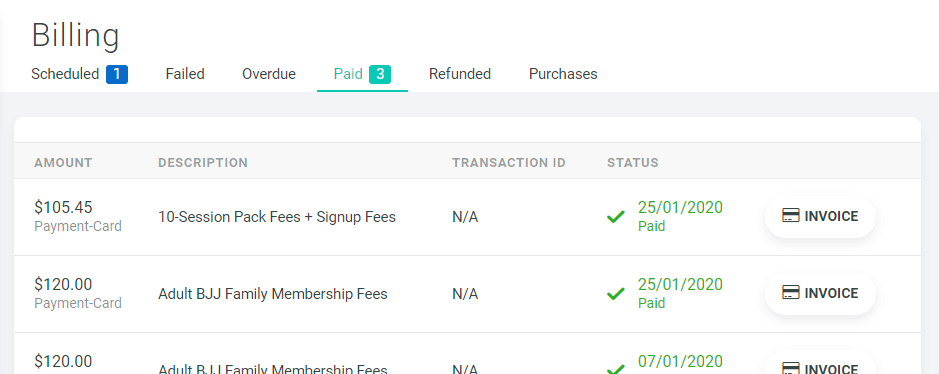Click the teal Paid count badge

point(380,74)
